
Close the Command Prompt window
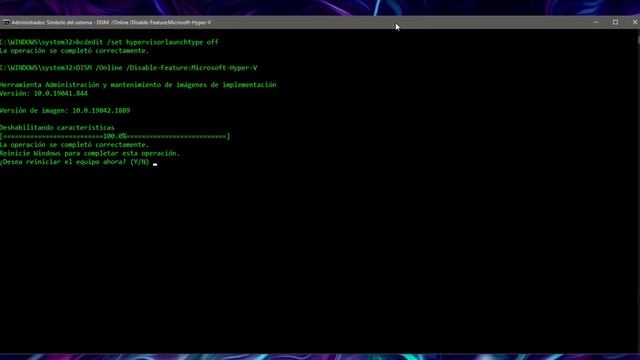click(x=634, y=22)
